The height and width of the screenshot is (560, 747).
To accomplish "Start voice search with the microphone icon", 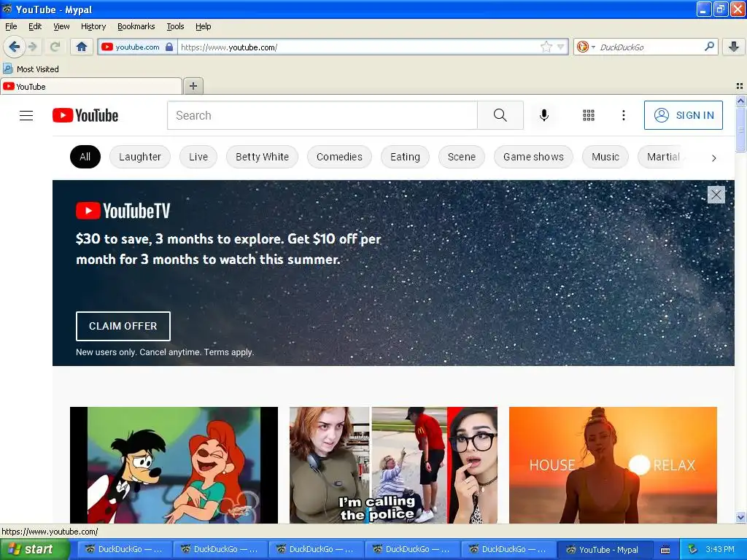I will [x=544, y=115].
